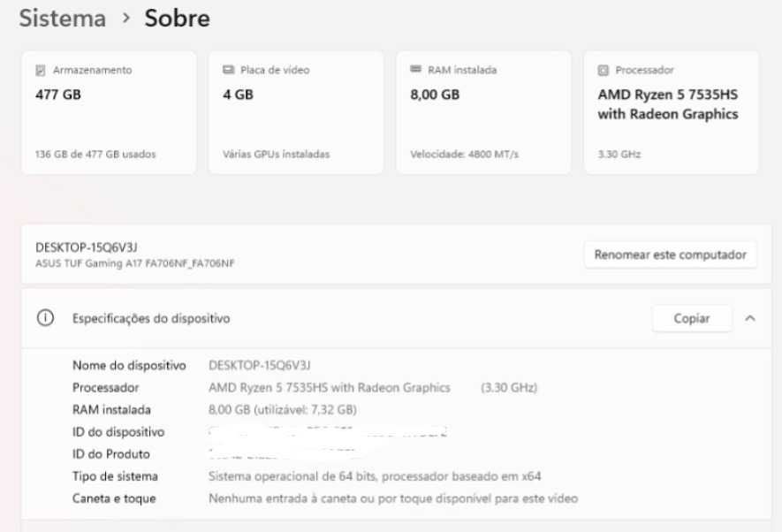Image resolution: width=782 pixels, height=532 pixels.
Task: Copy device specifications with Copiar button
Action: (x=692, y=318)
